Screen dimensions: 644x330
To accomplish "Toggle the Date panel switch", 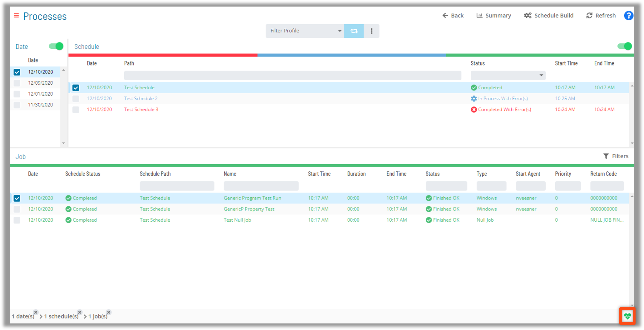I will coord(55,46).
